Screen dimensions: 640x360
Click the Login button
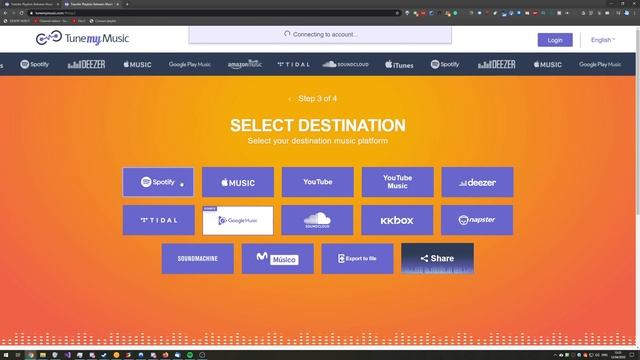(x=555, y=40)
